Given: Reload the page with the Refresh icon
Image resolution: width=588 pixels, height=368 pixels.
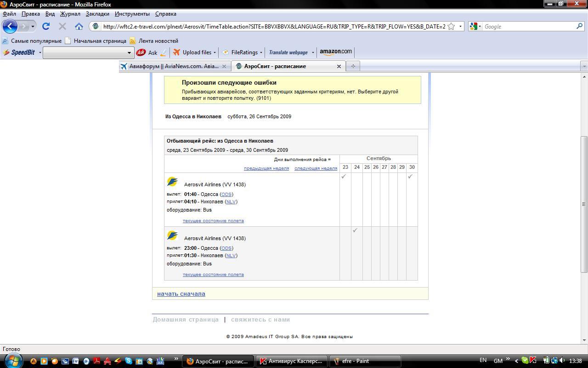Looking at the screenshot, I should (x=46, y=26).
